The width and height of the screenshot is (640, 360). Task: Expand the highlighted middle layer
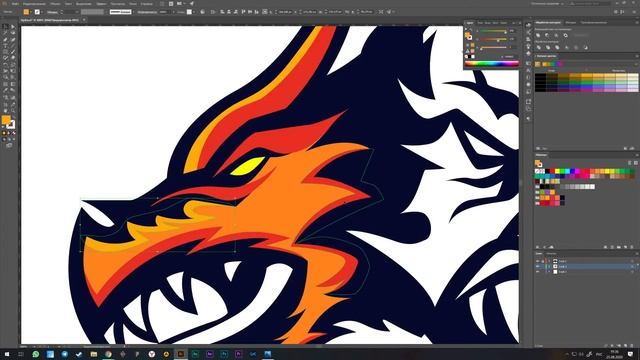click(549, 266)
